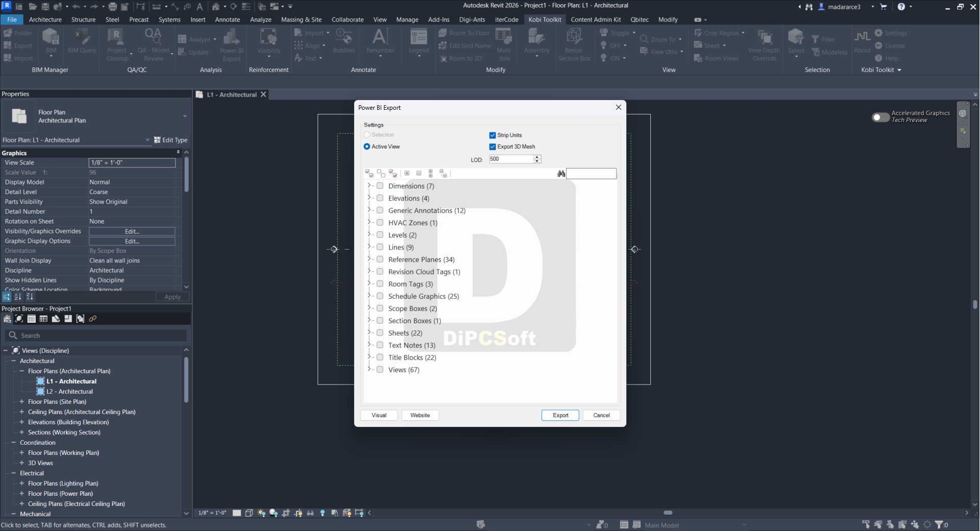Expand the HVAC Zones (1) tree node
The image size is (980, 531).
(369, 222)
